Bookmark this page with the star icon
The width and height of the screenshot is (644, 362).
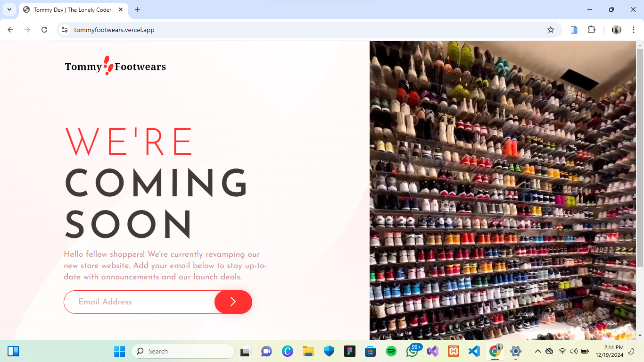coord(550,30)
